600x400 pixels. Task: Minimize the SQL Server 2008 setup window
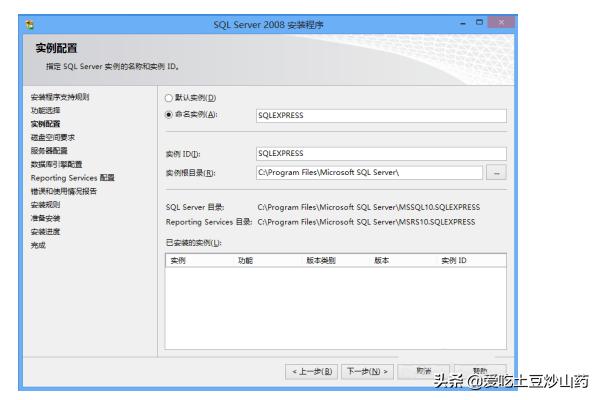pos(463,23)
